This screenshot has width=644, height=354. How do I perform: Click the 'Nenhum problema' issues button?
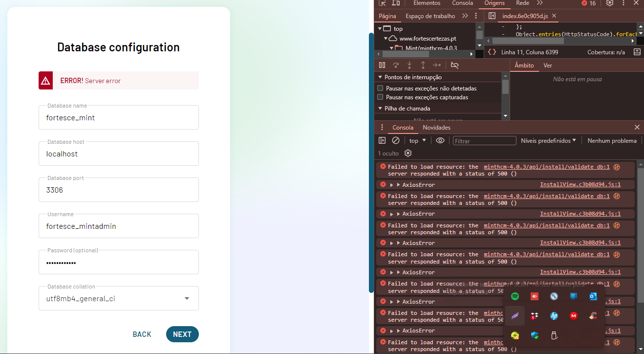[x=612, y=140]
